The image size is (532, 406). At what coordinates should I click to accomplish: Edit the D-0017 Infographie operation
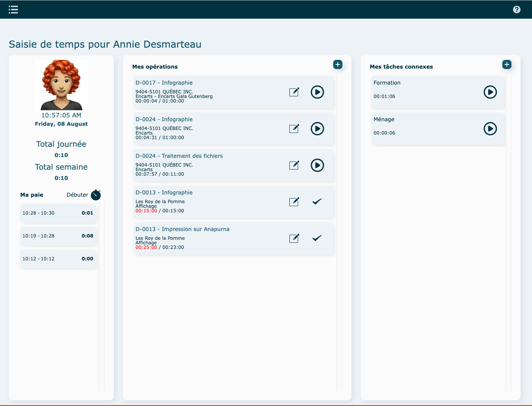294,92
